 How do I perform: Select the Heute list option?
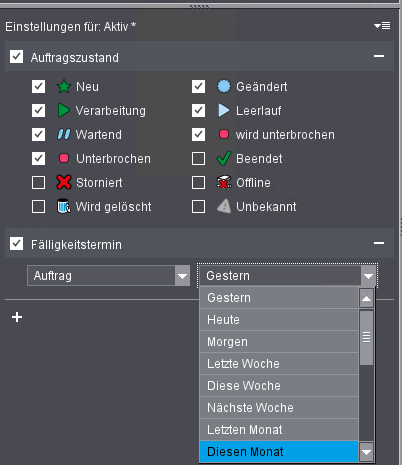pos(279,320)
